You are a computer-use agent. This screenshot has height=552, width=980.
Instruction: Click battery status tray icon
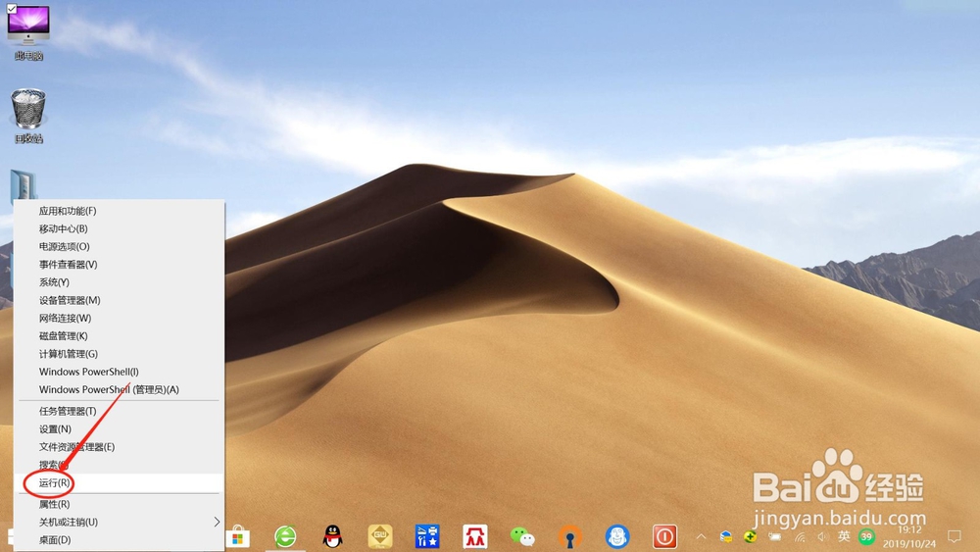pyautogui.click(x=775, y=536)
